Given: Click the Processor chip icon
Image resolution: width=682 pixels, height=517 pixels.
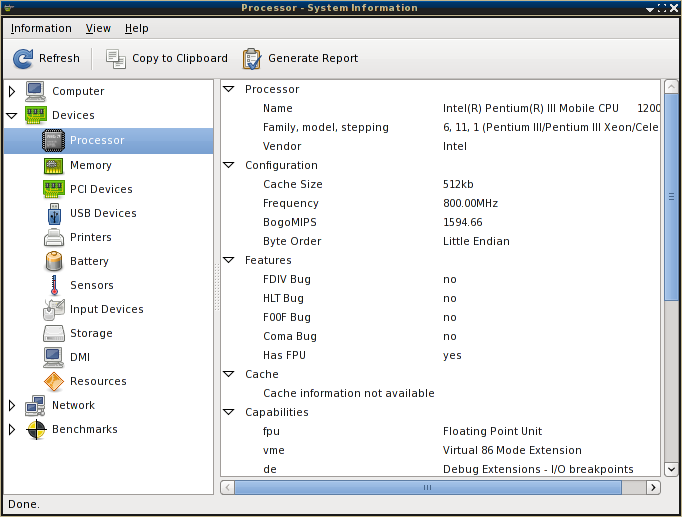Looking at the screenshot, I should (x=53, y=140).
